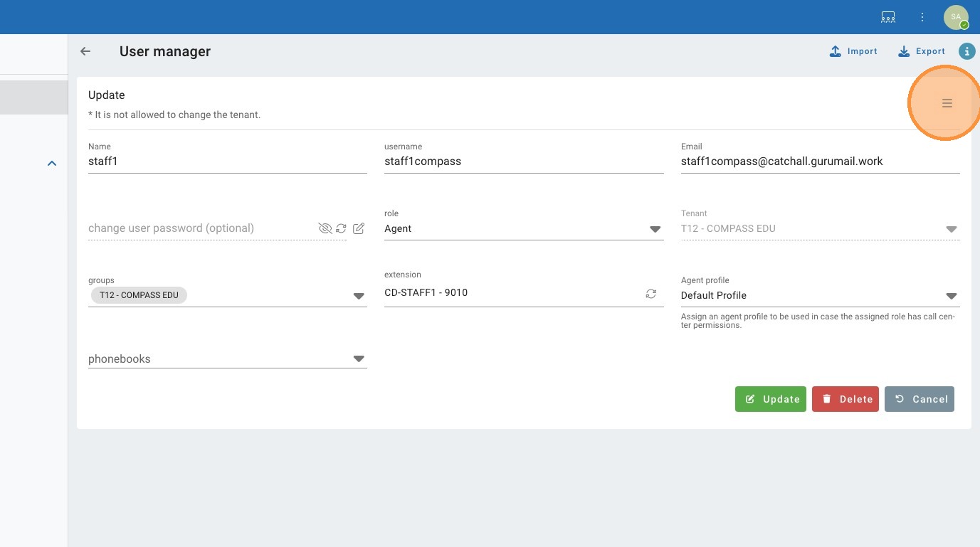The height and width of the screenshot is (547, 980).
Task: Click the back arrow beside User manager
Action: [x=85, y=51]
